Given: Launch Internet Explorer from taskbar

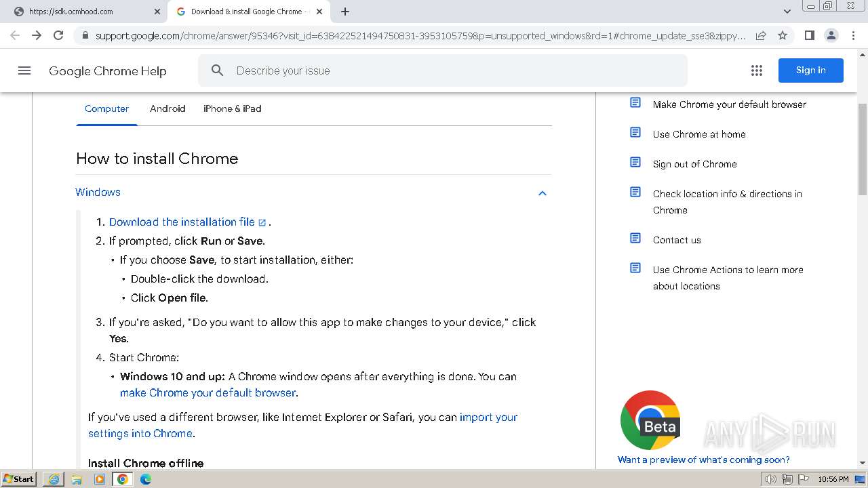Looking at the screenshot, I should click(54, 479).
